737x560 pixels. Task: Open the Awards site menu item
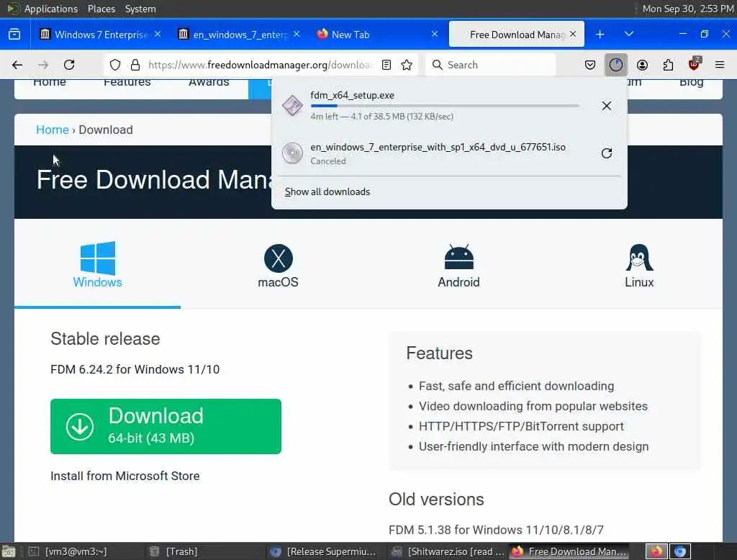[x=209, y=83]
